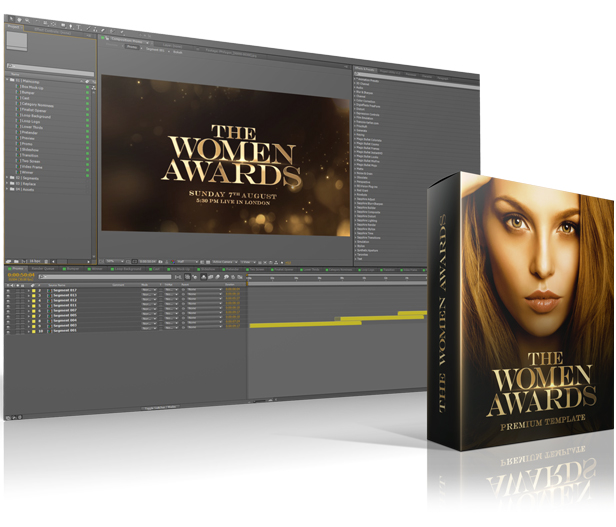This screenshot has height=527, width=616.
Task: Click the Graph Editor icon in timeline
Action: (240, 277)
